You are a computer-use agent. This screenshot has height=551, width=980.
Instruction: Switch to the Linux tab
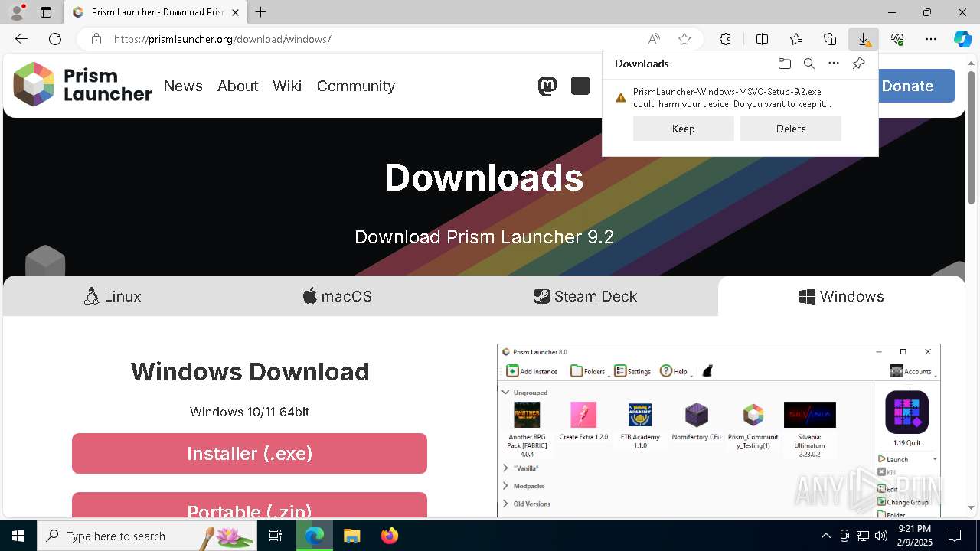pos(113,296)
